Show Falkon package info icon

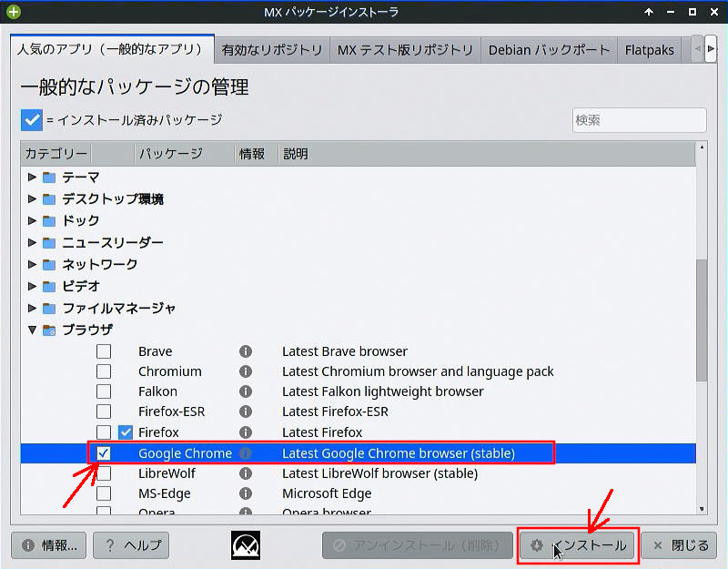point(246,391)
